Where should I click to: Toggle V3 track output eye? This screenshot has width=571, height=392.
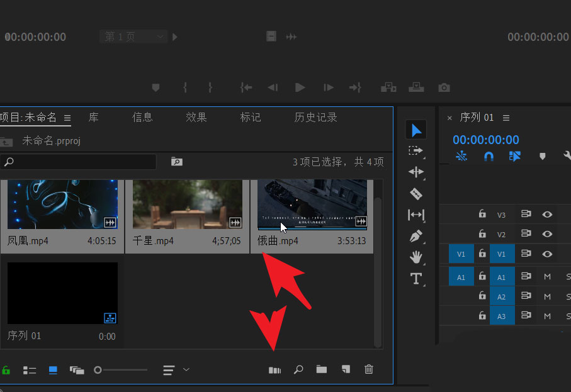pos(547,215)
